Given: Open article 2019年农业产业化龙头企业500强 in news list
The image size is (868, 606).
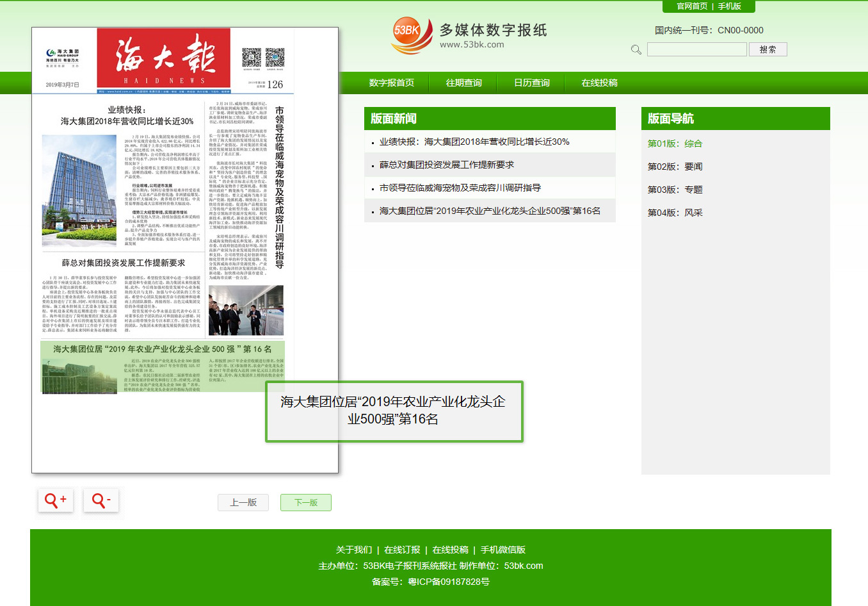Looking at the screenshot, I should point(490,211).
